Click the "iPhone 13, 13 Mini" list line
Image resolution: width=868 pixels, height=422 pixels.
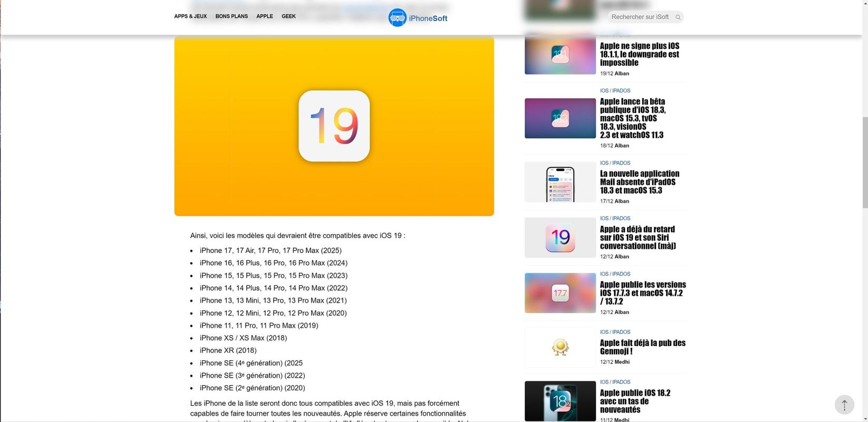pyautogui.click(x=273, y=301)
